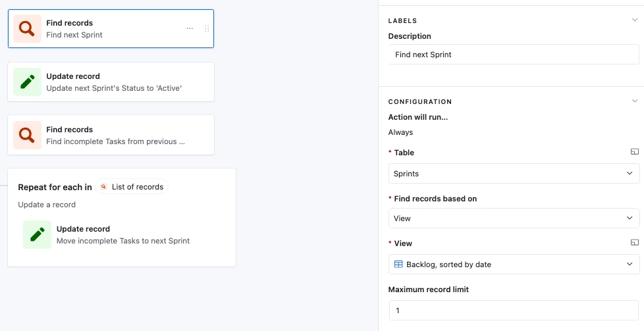Screen dimensions: 644x331
Task: Select the Update next Sprint's Status action
Action: 111,82
